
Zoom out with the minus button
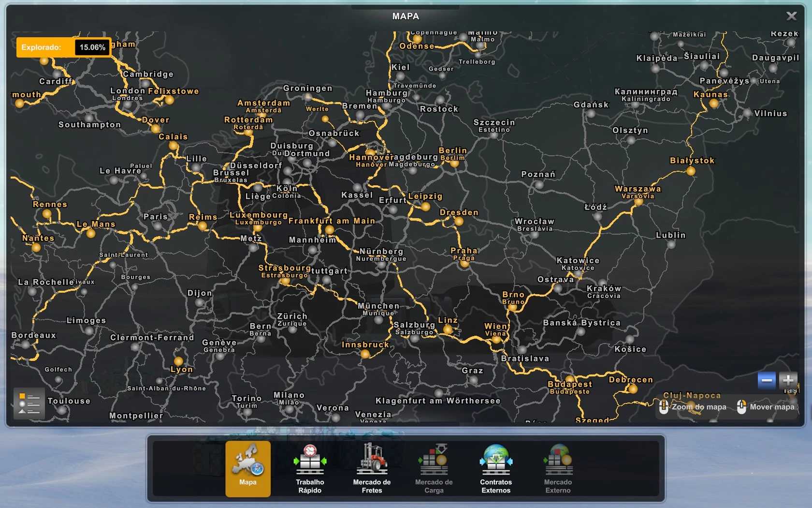767,380
